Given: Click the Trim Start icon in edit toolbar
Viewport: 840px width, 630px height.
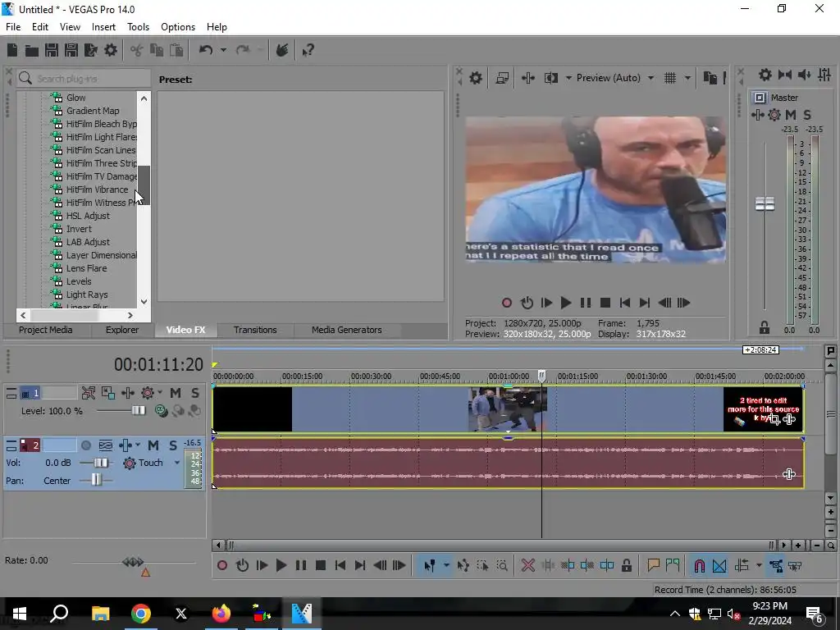Looking at the screenshot, I should tap(568, 565).
